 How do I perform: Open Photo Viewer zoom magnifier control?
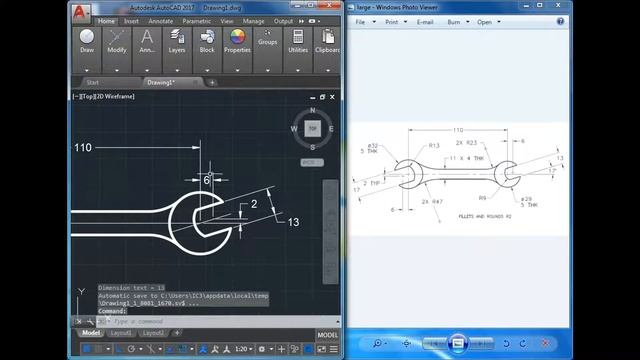coord(379,343)
